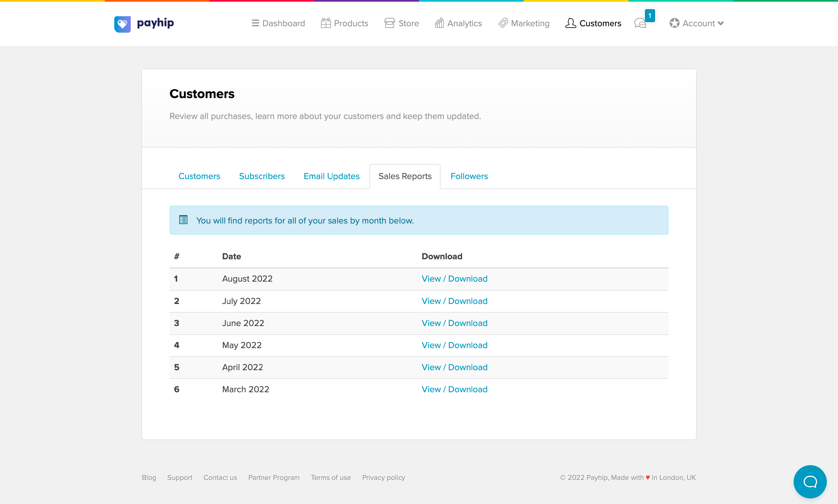Click the 'Download' column header

[x=442, y=256]
